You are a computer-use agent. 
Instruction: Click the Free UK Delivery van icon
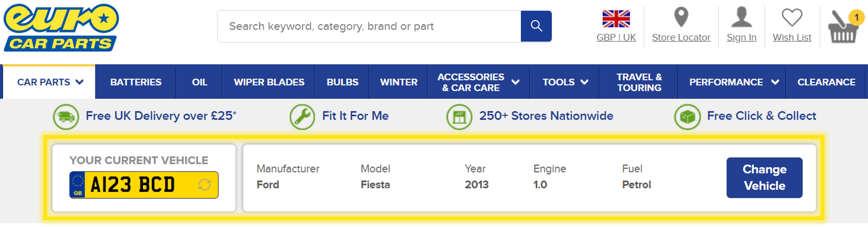(66, 117)
